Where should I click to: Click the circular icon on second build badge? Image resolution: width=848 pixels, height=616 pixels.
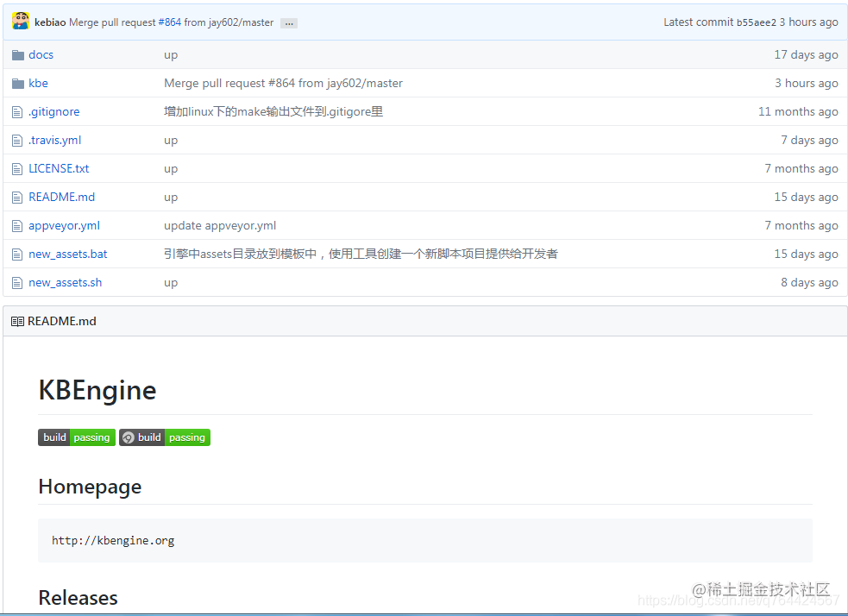point(128,437)
